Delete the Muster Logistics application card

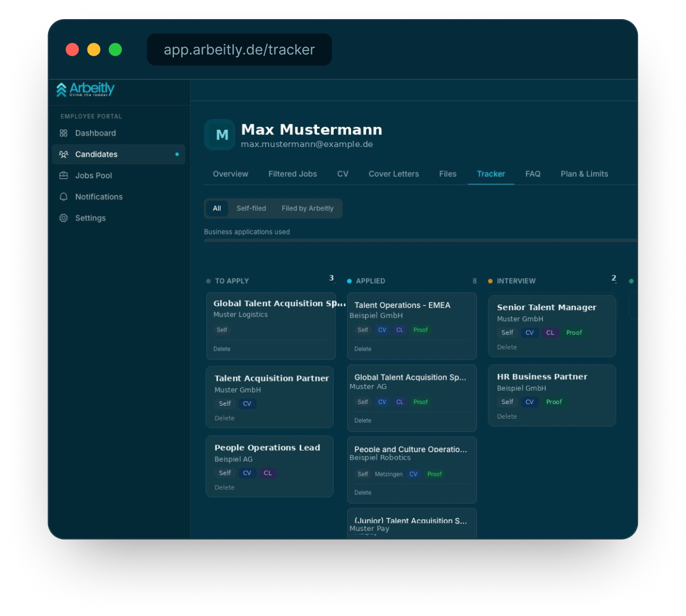point(222,349)
